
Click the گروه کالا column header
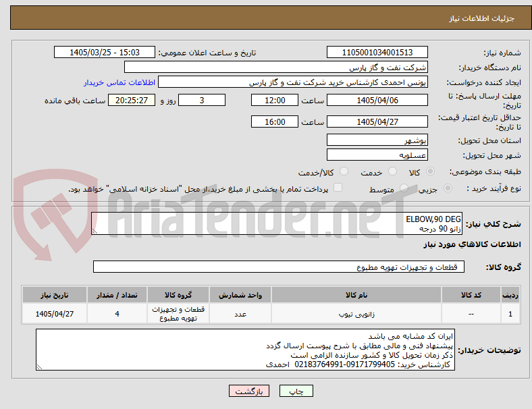click(178, 295)
